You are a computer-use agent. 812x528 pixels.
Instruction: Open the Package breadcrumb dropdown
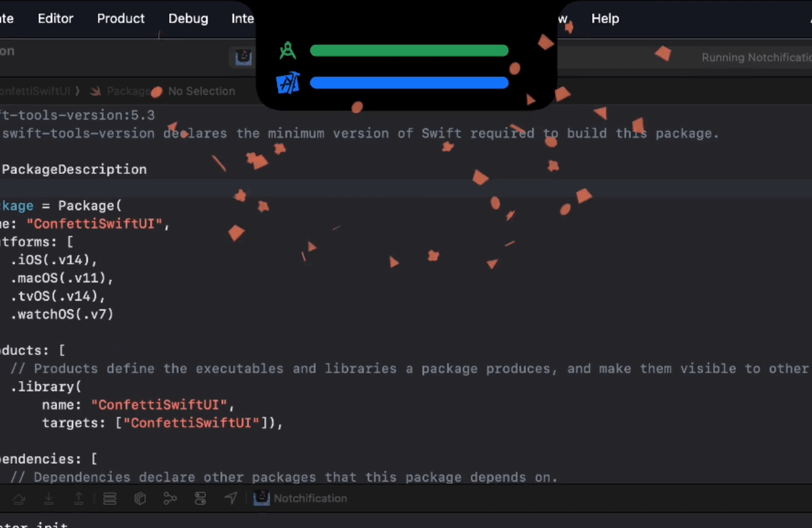pyautogui.click(x=128, y=91)
